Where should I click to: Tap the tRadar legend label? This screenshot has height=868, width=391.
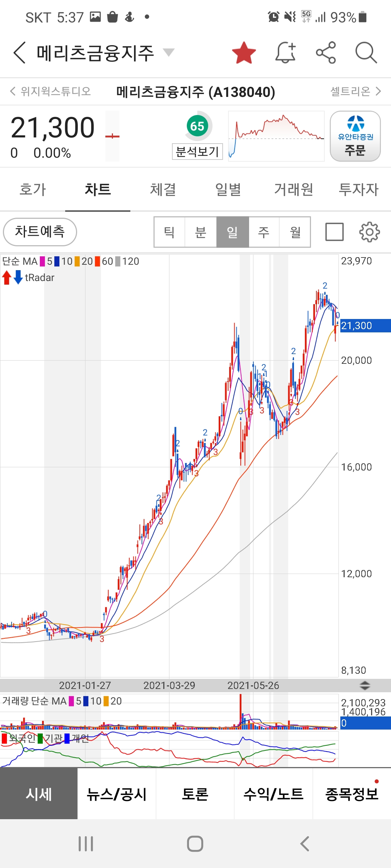pos(39,278)
